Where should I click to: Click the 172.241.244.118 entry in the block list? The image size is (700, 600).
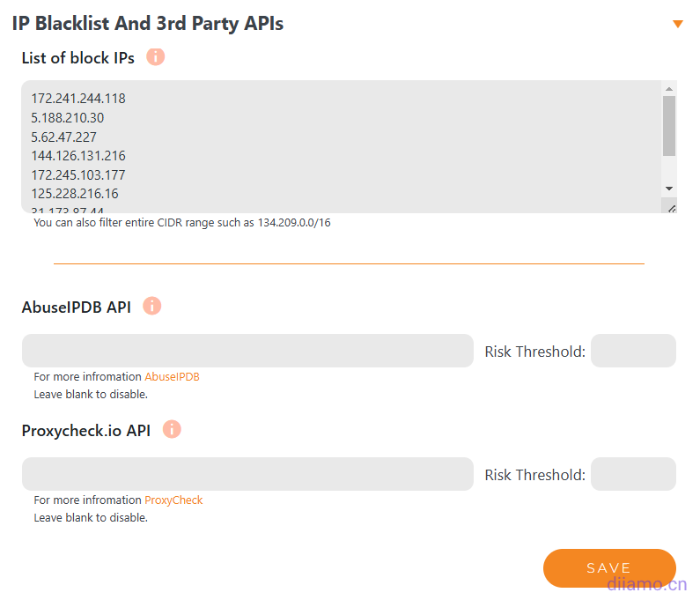[x=78, y=99]
